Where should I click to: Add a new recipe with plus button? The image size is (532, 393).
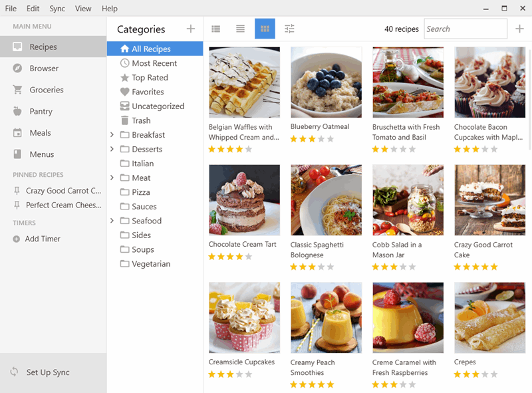coord(519,29)
